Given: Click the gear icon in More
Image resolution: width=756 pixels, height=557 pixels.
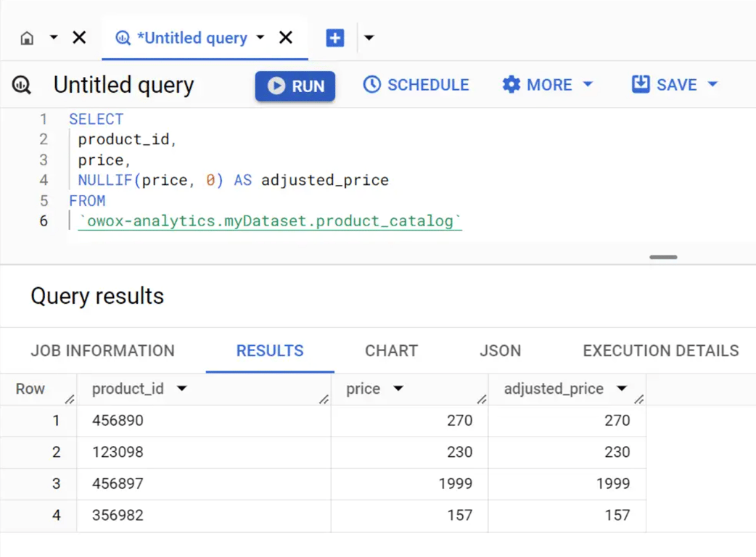Looking at the screenshot, I should [511, 84].
